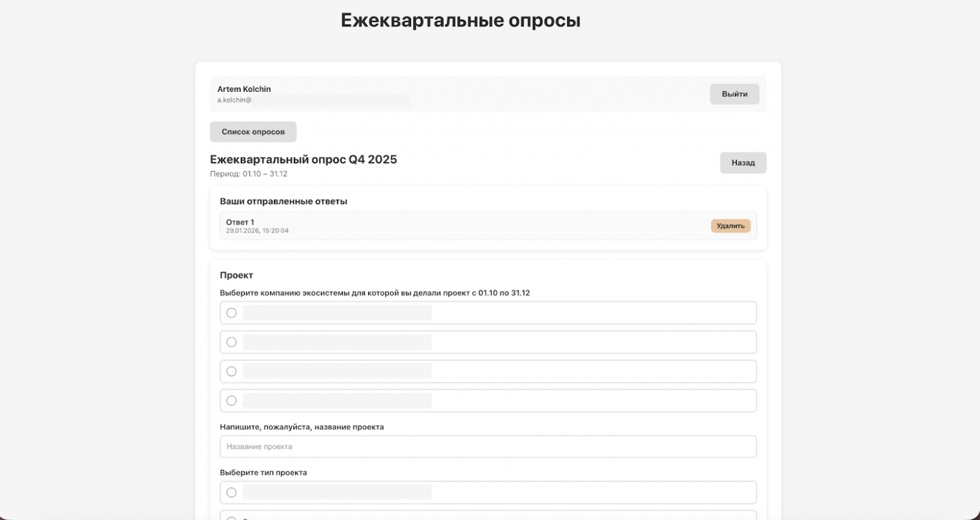Click the page title "Ежеквартальные опросы"
The image size is (980, 520).
click(459, 19)
